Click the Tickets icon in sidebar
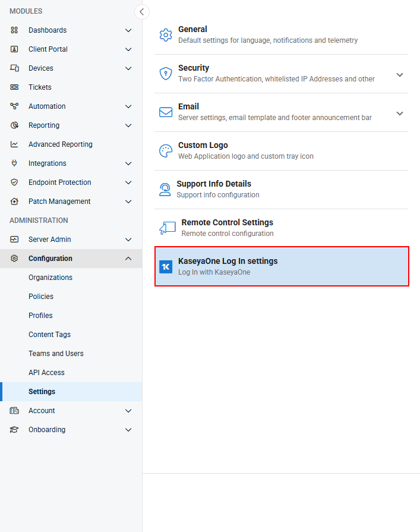420x532 pixels. (x=14, y=87)
